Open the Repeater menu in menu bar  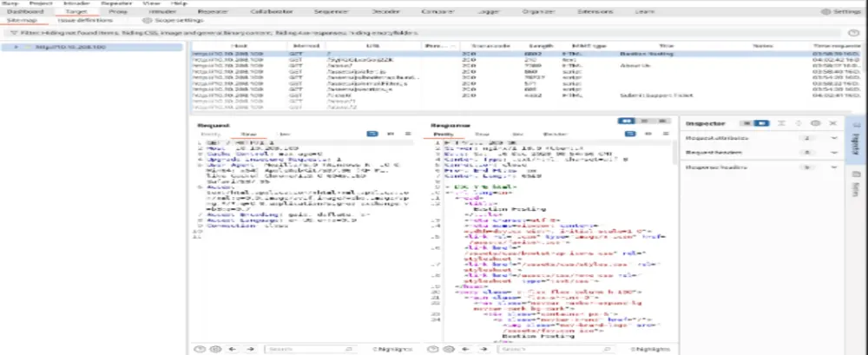[116, 3]
